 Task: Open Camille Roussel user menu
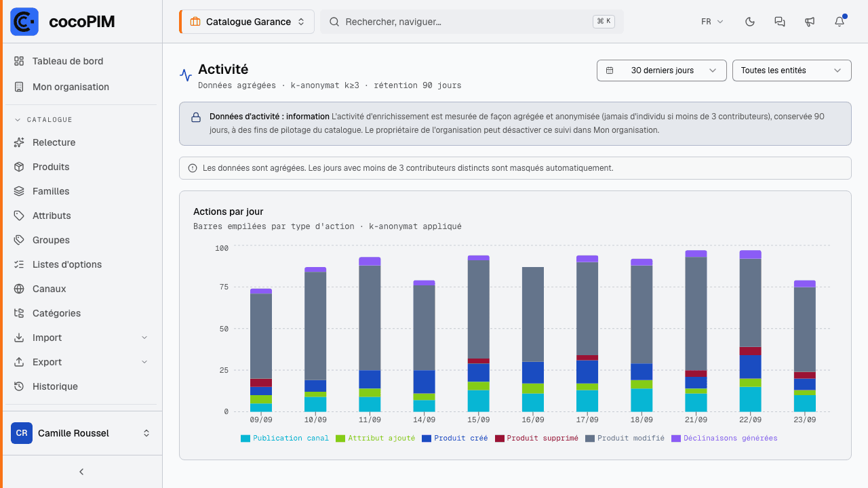pyautogui.click(x=81, y=433)
